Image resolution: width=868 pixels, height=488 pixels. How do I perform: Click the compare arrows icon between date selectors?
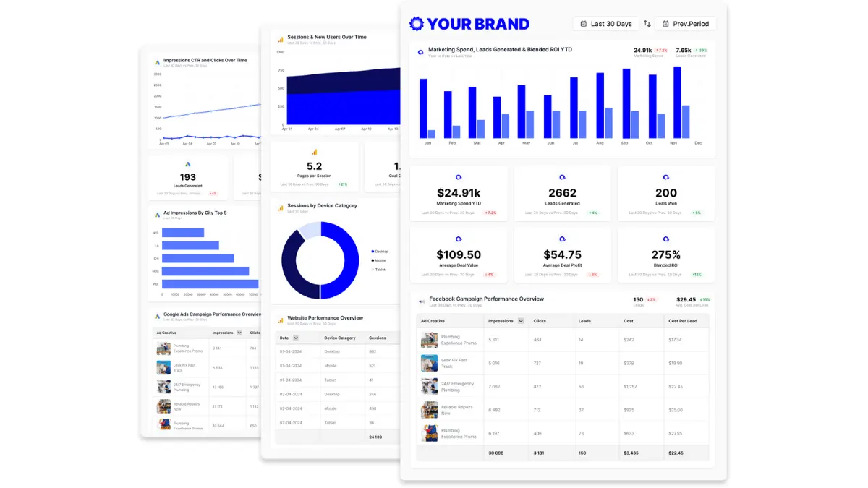click(x=646, y=23)
